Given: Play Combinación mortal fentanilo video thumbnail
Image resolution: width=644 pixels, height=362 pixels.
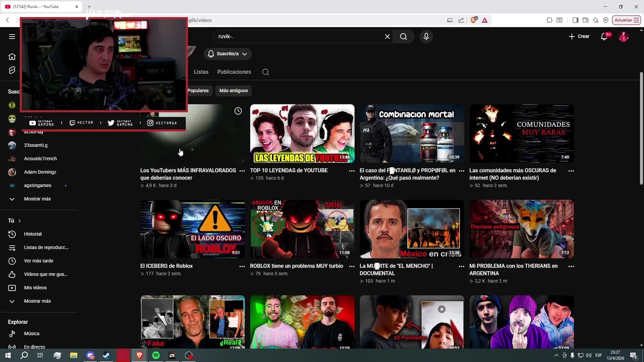Looking at the screenshot, I should (412, 134).
